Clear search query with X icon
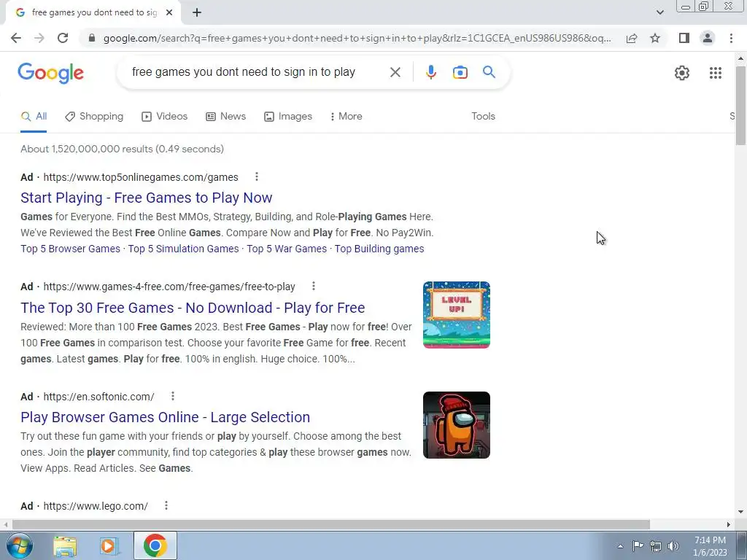This screenshot has width=747, height=560. [x=395, y=72]
